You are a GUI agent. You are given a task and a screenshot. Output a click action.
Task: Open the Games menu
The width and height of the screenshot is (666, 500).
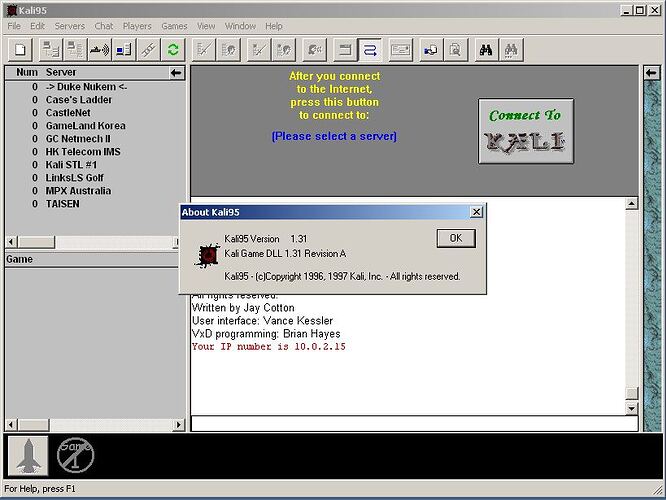point(174,26)
